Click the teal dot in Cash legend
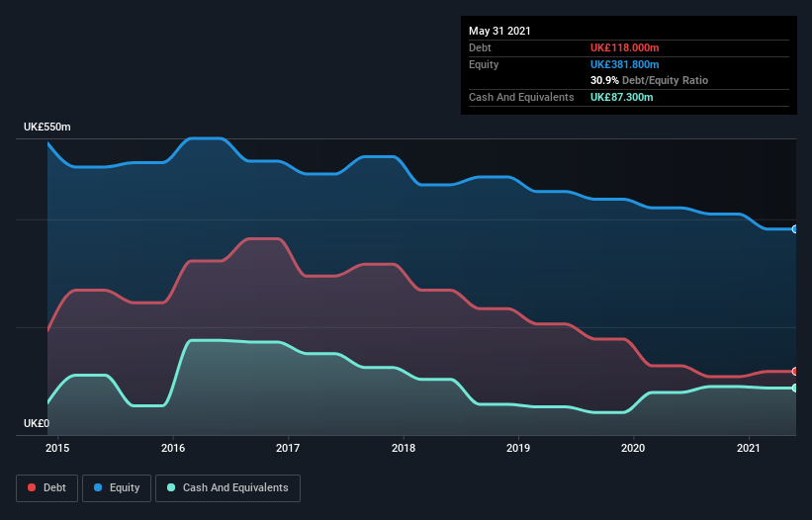 click(171, 487)
